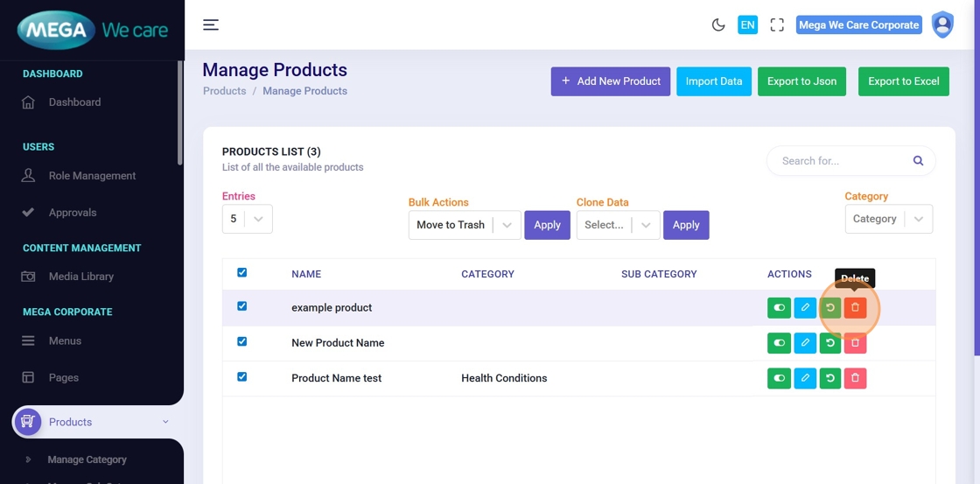Click the Export to Excel button
This screenshot has height=484, width=980.
(903, 81)
